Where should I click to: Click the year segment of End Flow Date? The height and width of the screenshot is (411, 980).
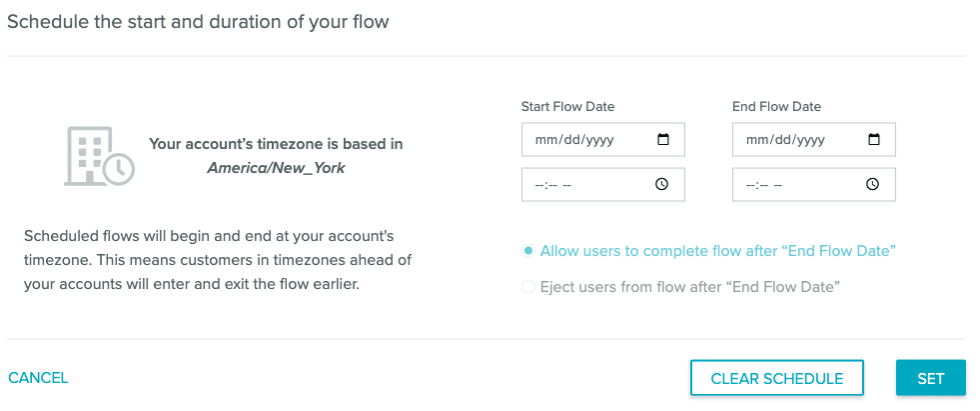click(x=810, y=140)
